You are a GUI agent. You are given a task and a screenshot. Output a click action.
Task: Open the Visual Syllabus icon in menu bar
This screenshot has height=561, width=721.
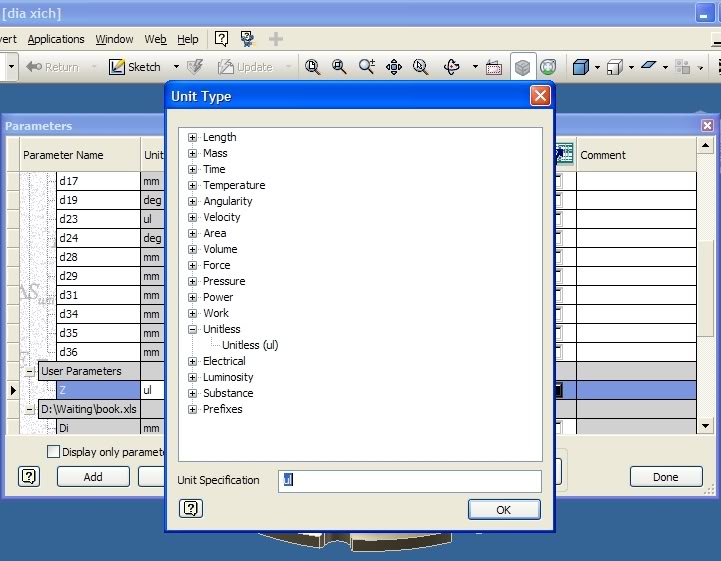pyautogui.click(x=247, y=39)
